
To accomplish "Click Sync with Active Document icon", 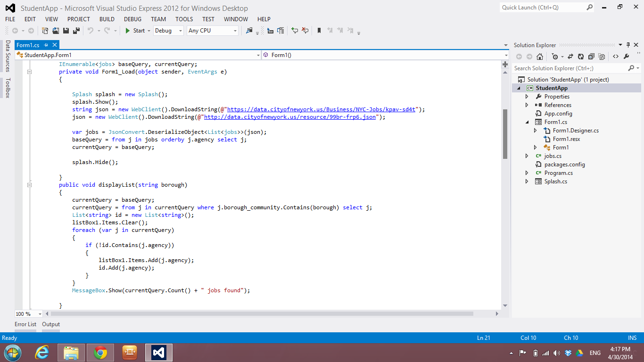I will 570,57.
